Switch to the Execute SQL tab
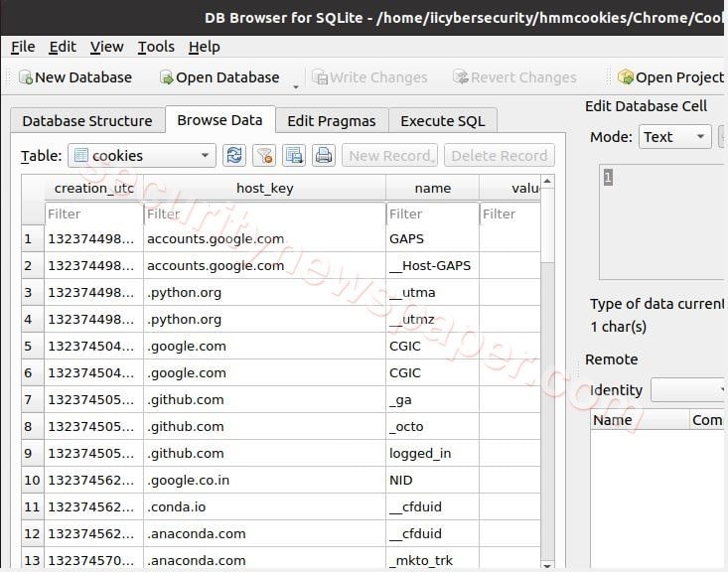The image size is (728, 572). click(x=443, y=121)
